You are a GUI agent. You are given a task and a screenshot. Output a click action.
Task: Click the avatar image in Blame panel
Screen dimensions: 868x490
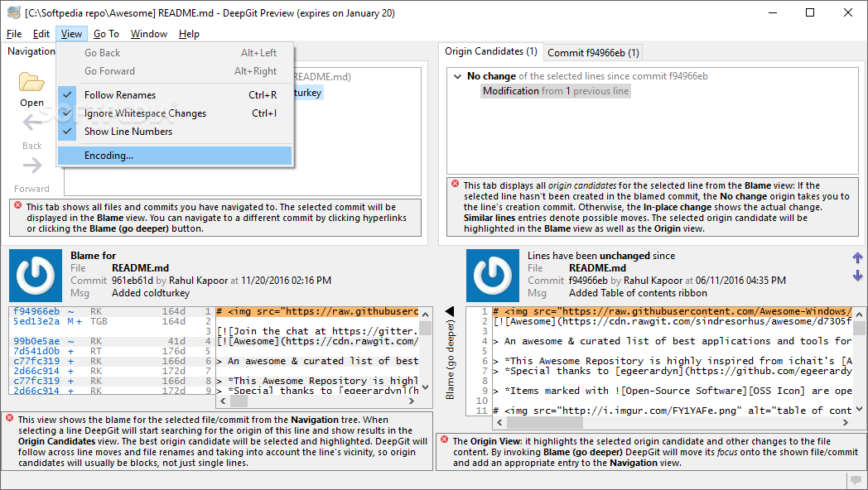coord(36,276)
